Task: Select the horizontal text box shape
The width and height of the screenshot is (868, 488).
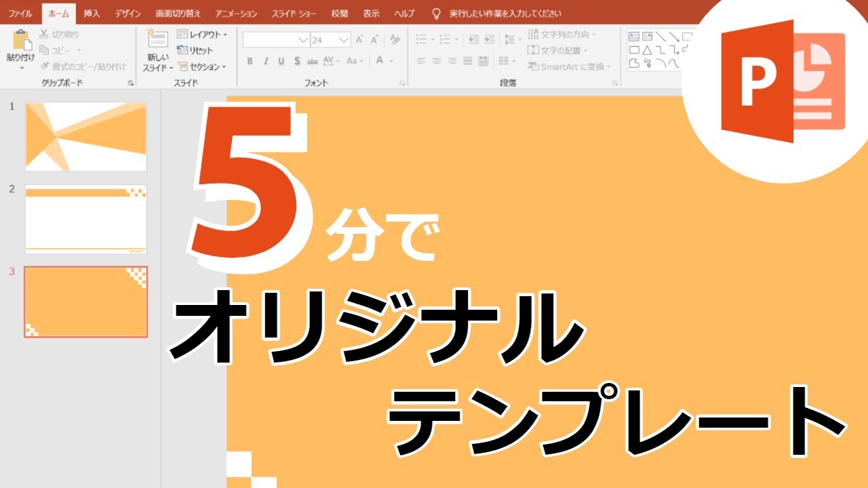Action: (x=634, y=35)
